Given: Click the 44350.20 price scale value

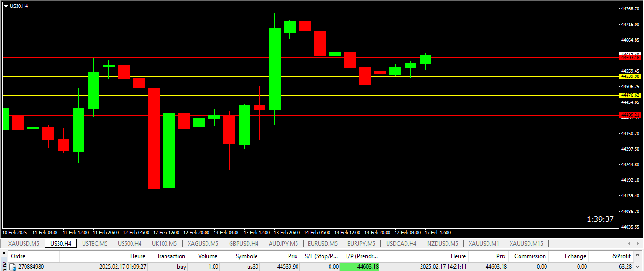Looking at the screenshot, I should pos(630,134).
